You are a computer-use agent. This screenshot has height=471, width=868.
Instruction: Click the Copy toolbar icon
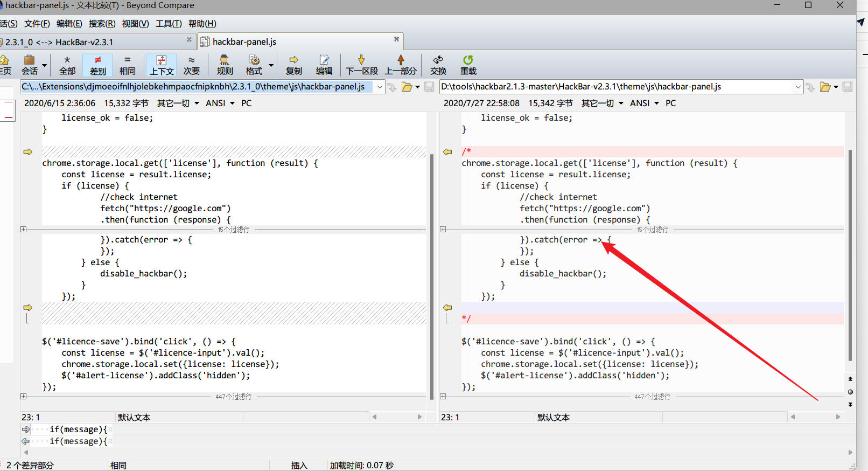[294, 65]
